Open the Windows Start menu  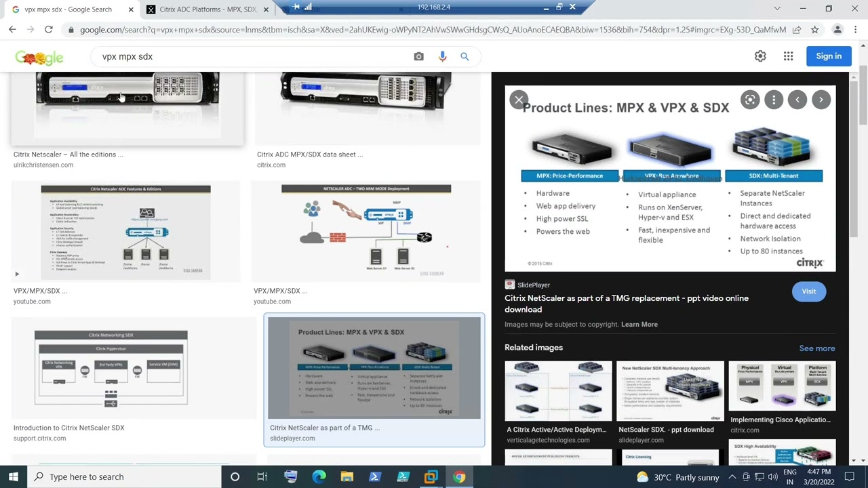click(14, 476)
